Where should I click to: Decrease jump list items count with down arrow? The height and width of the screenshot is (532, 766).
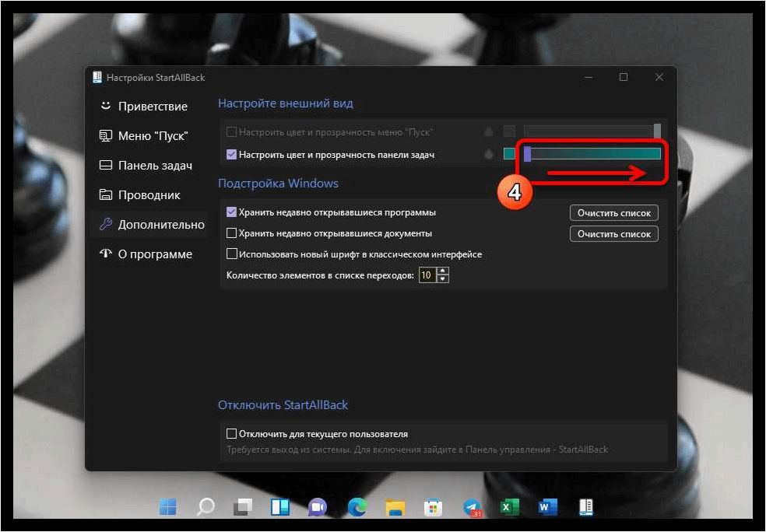point(443,279)
